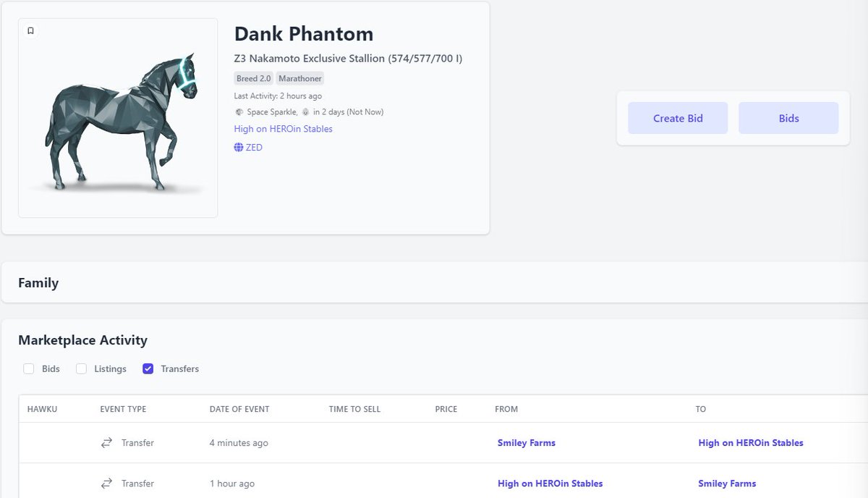The image size is (868, 498).
Task: Sort by DATE OF EVENT column header
Action: (x=239, y=409)
